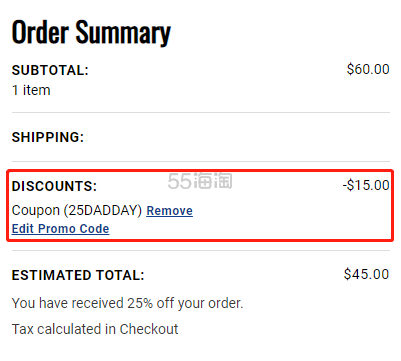Screen dimensions: 401x361
Task: Click the $60.00 subtotal amount
Action: click(368, 69)
